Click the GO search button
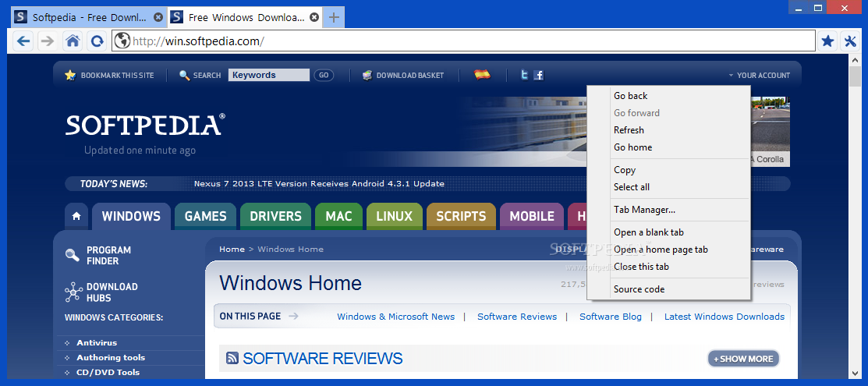The width and height of the screenshot is (868, 386). click(324, 75)
